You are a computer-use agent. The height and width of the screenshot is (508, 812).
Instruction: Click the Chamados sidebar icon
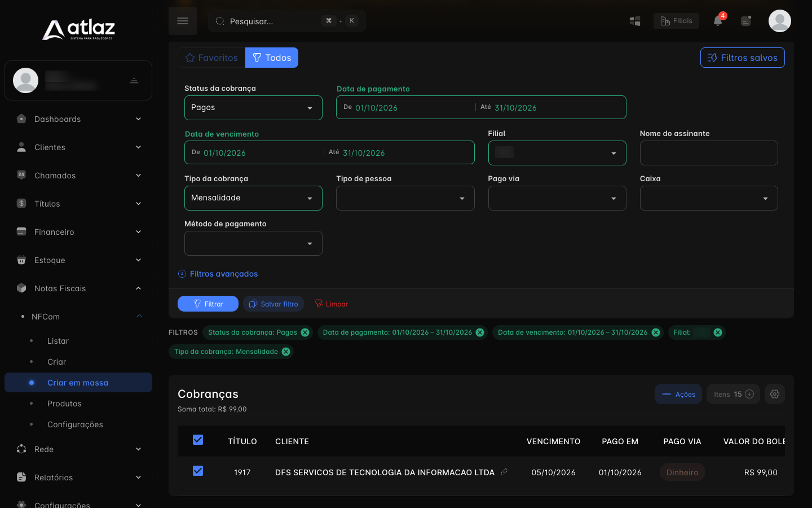(21, 175)
